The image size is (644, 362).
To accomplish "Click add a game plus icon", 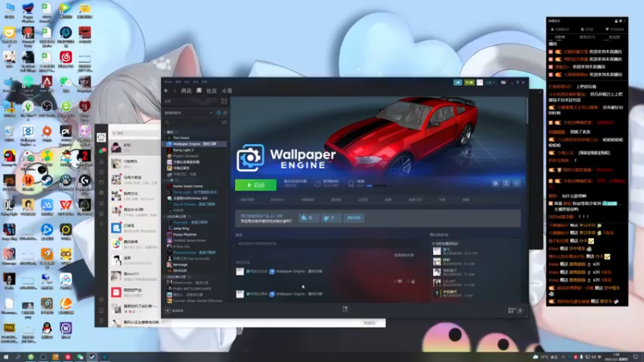I will pyautogui.click(x=167, y=311).
